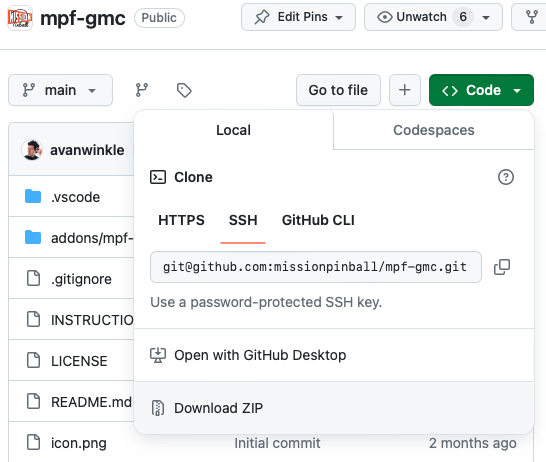Click the plus add file button
The height and width of the screenshot is (462, 546).
coord(405,90)
